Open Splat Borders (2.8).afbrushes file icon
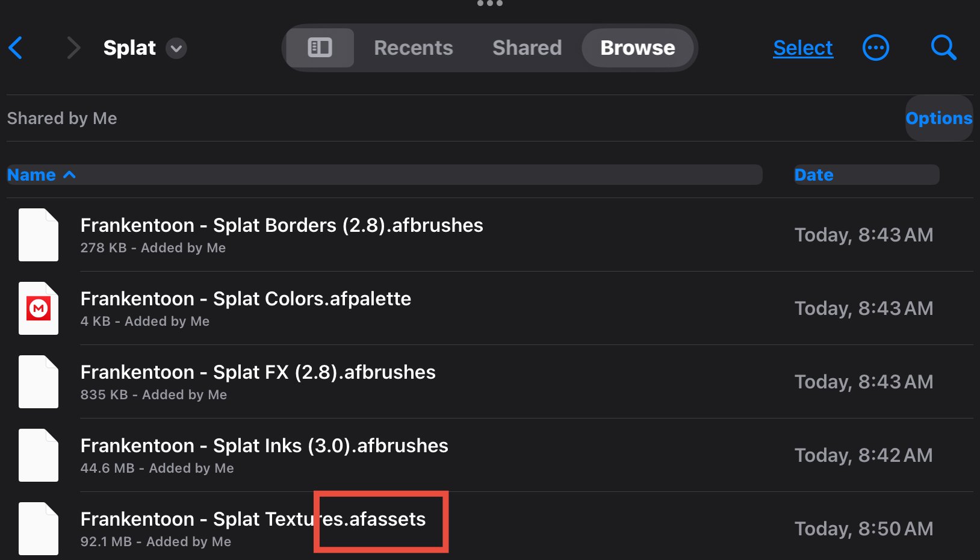This screenshot has height=560, width=980. pyautogui.click(x=39, y=235)
